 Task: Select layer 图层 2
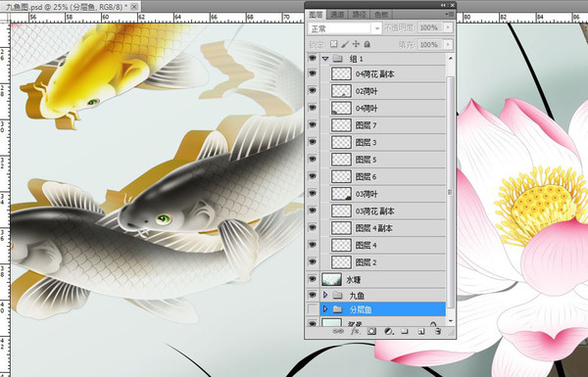(383, 262)
